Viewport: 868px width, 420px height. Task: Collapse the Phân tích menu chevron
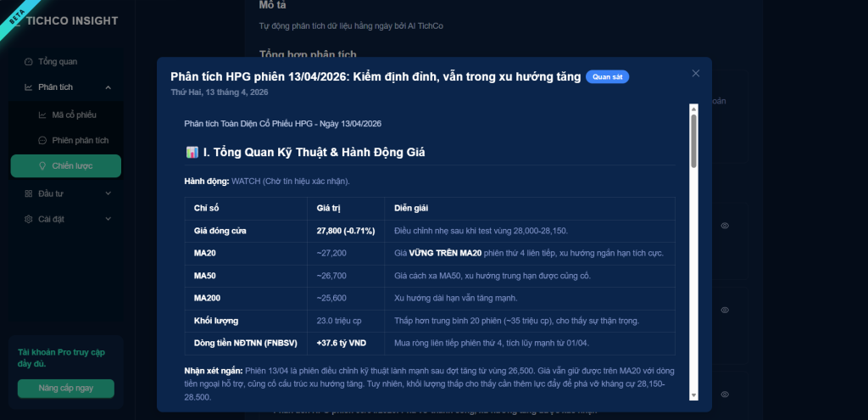coord(108,87)
